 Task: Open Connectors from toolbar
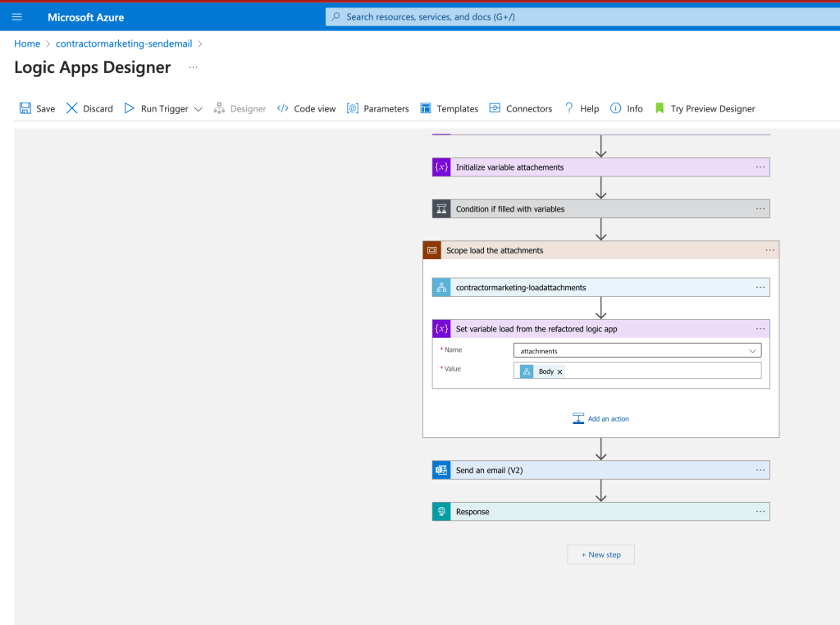coord(520,108)
